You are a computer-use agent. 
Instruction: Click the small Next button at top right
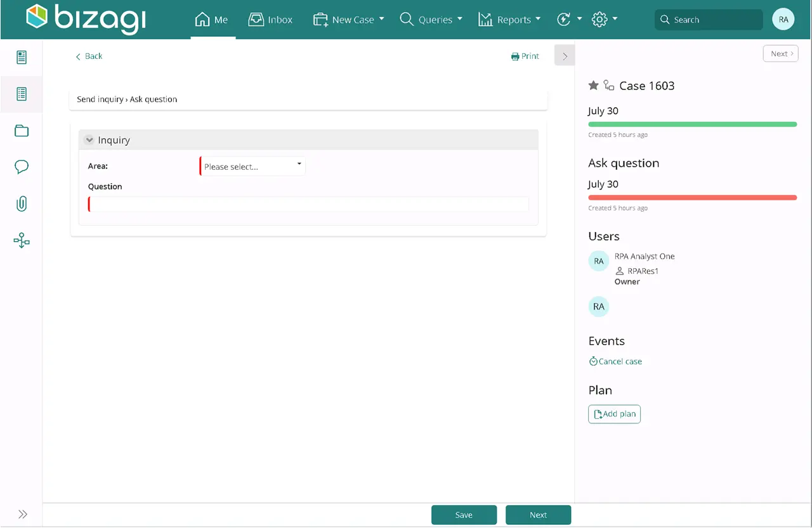pyautogui.click(x=780, y=54)
